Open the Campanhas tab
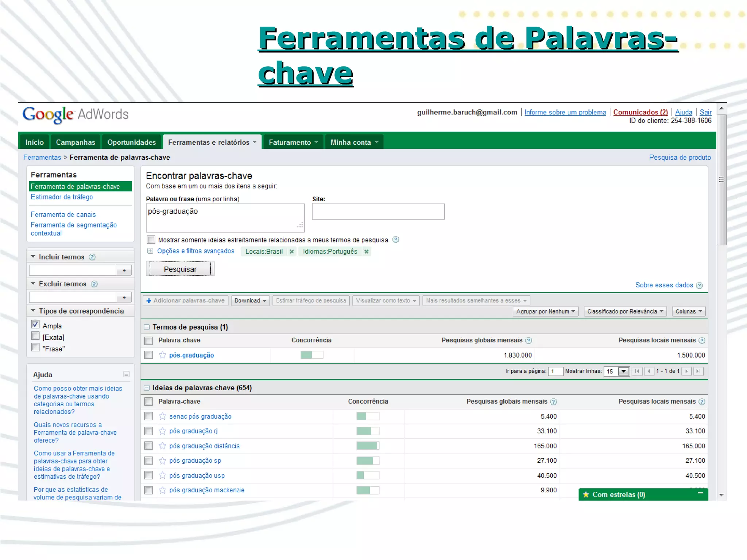Image resolution: width=747 pixels, height=560 pixels. tap(76, 142)
